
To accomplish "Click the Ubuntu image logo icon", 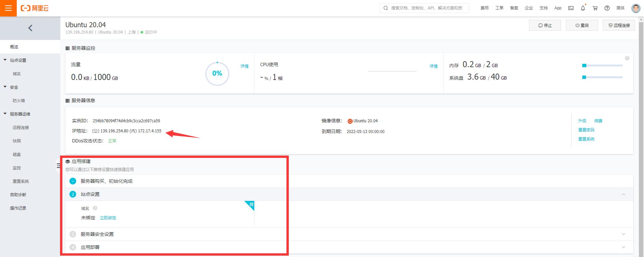I will click(350, 121).
